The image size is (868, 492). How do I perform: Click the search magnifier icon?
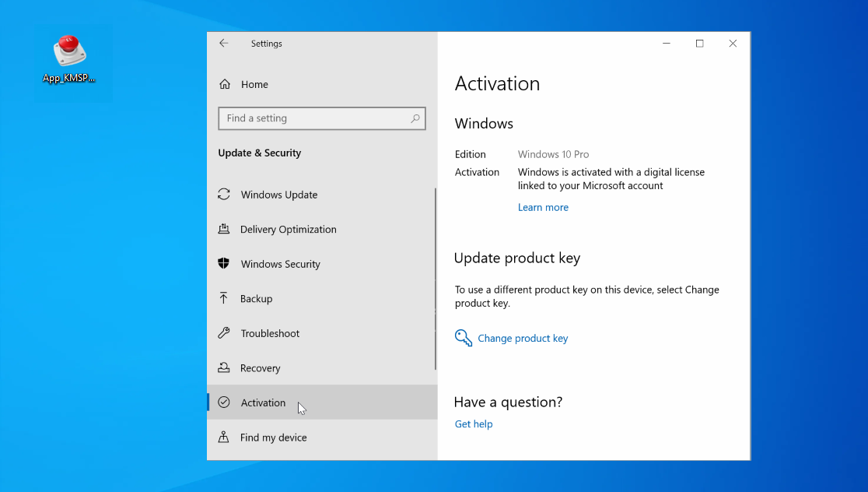tap(415, 118)
